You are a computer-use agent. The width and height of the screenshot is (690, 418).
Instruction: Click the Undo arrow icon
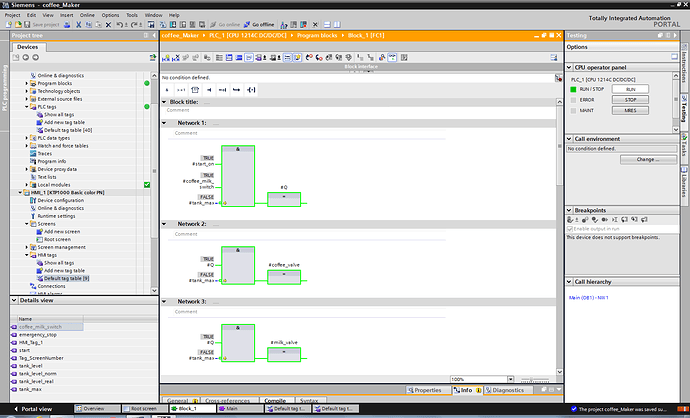(121, 25)
